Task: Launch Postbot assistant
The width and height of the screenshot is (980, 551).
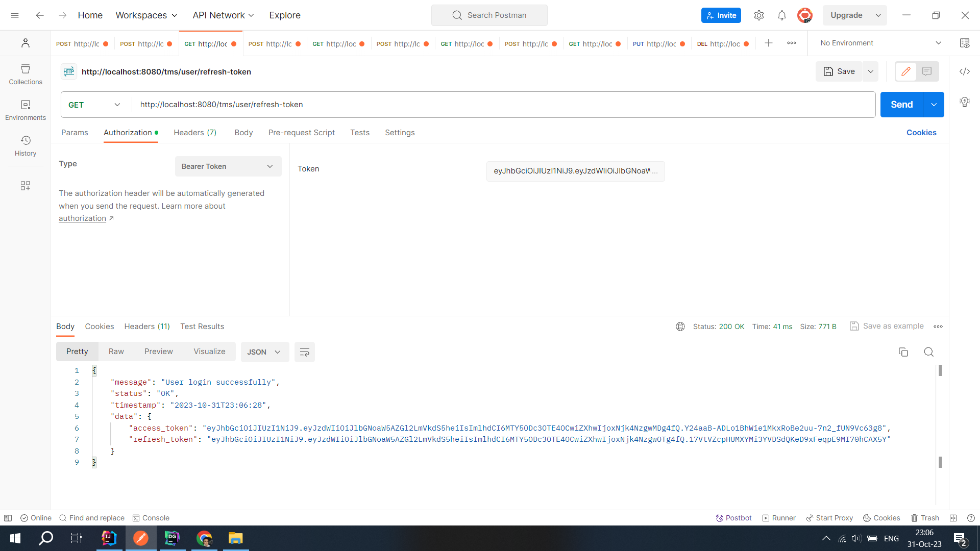Action: click(733, 518)
